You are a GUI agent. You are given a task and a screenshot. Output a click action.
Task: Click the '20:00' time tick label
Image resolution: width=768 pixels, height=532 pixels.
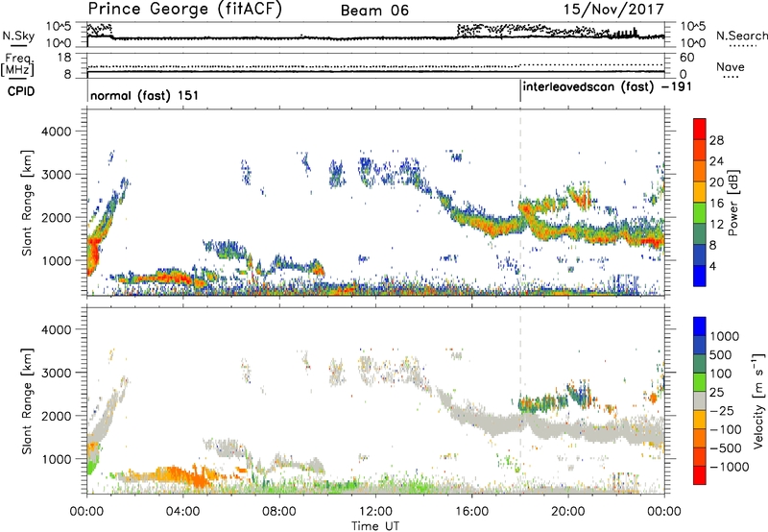tap(567, 512)
